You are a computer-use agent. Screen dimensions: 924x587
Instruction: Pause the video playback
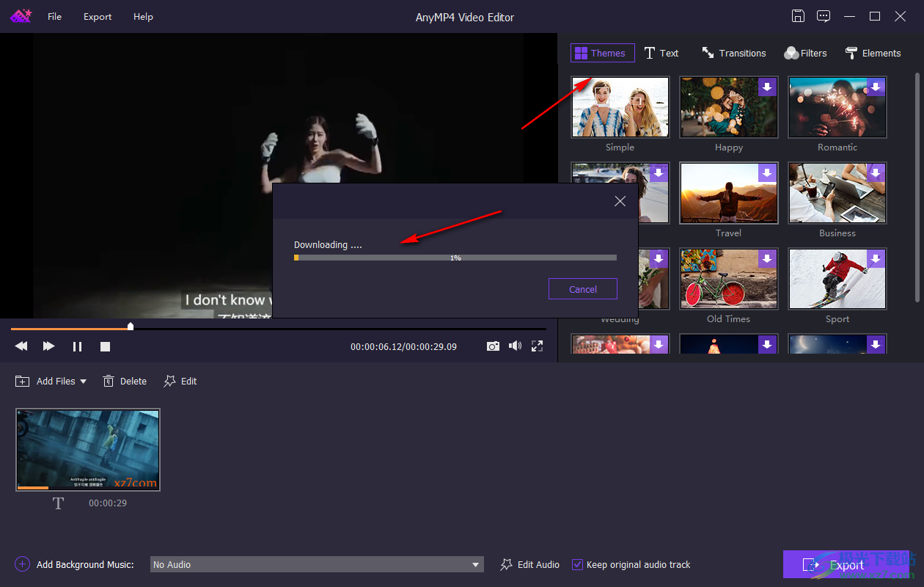[77, 346]
